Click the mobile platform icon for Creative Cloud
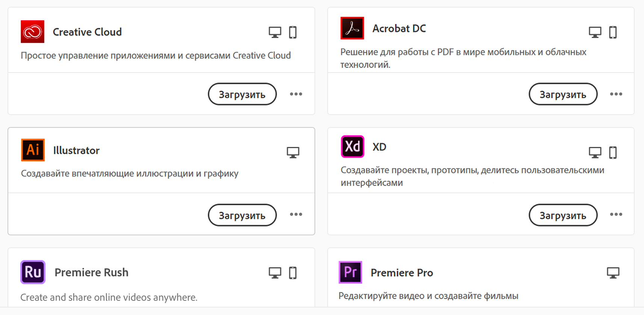 293,32
